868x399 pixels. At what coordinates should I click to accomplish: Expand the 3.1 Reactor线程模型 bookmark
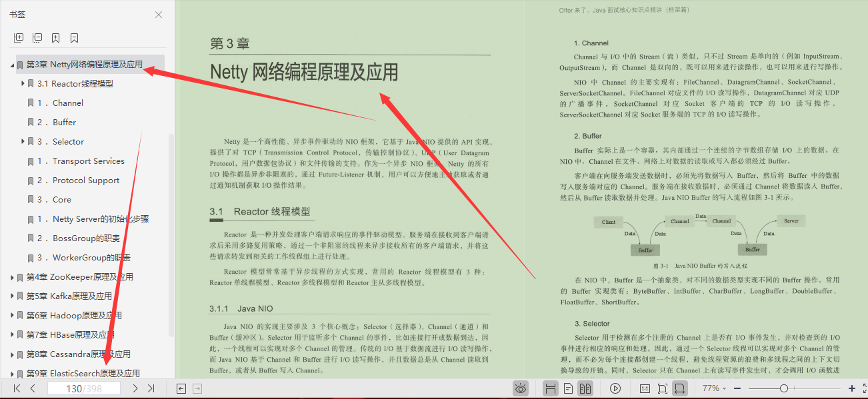[x=23, y=84]
